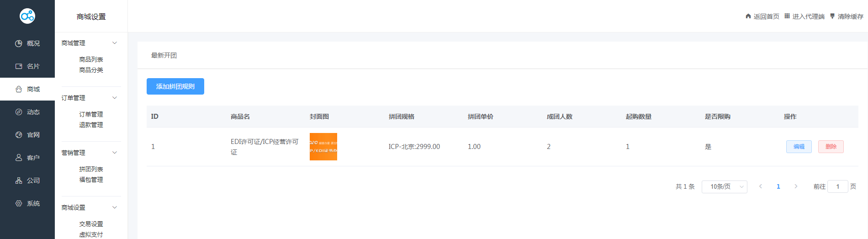
Task: Click 拼团规格 column header
Action: pyautogui.click(x=402, y=117)
